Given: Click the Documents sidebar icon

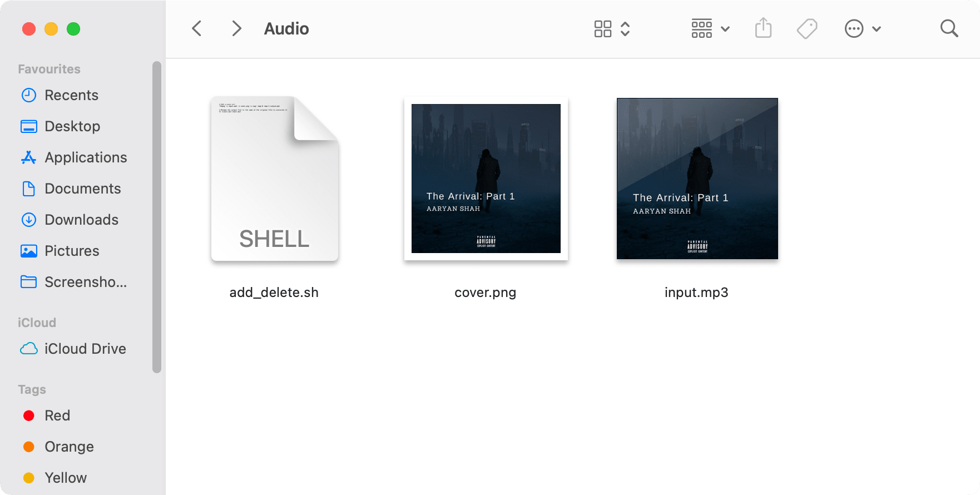Looking at the screenshot, I should tap(29, 189).
